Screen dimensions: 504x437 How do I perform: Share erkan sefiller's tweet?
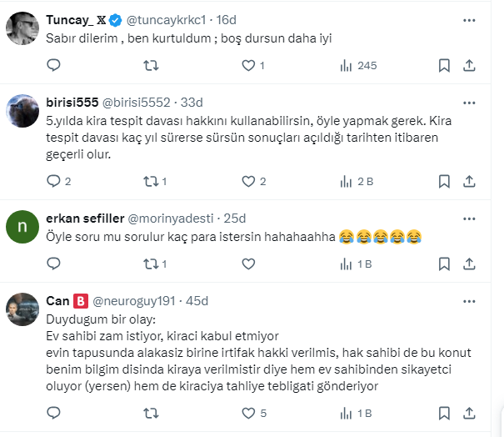tap(469, 264)
